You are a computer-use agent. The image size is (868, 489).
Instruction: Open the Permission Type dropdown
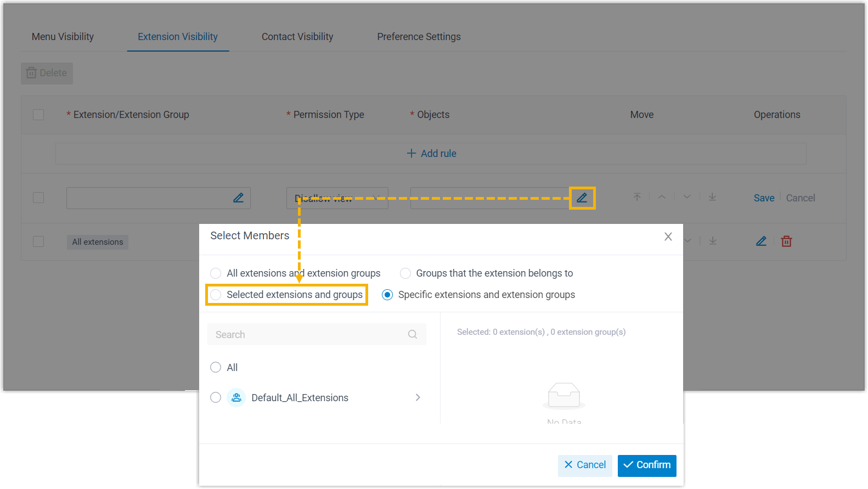coord(337,198)
